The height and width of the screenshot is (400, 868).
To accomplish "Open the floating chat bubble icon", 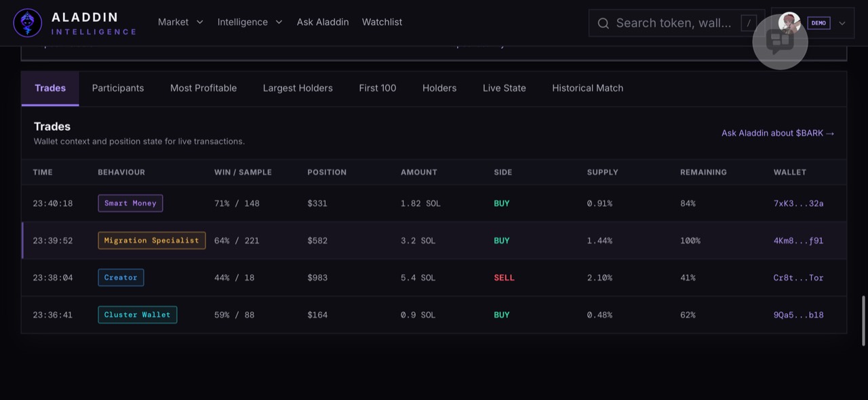I will coord(780,41).
